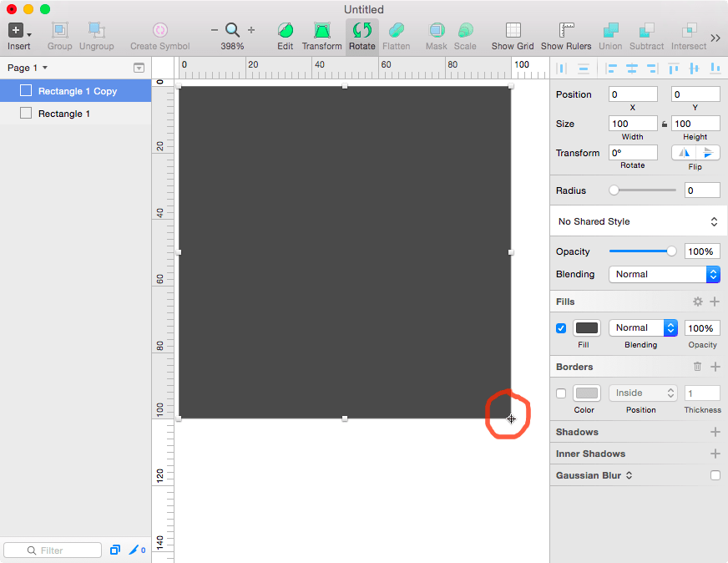Click the Create Symbol icon

159,30
